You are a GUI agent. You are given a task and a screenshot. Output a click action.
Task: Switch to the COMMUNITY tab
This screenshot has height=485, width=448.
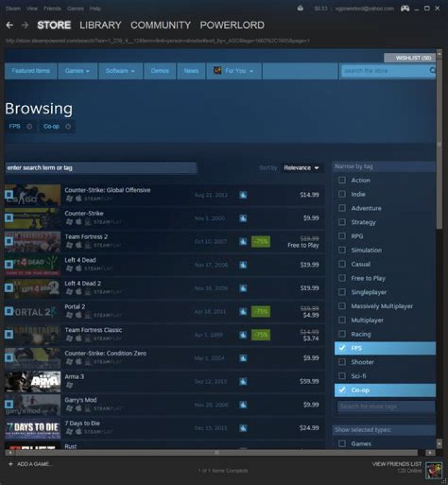(x=161, y=25)
